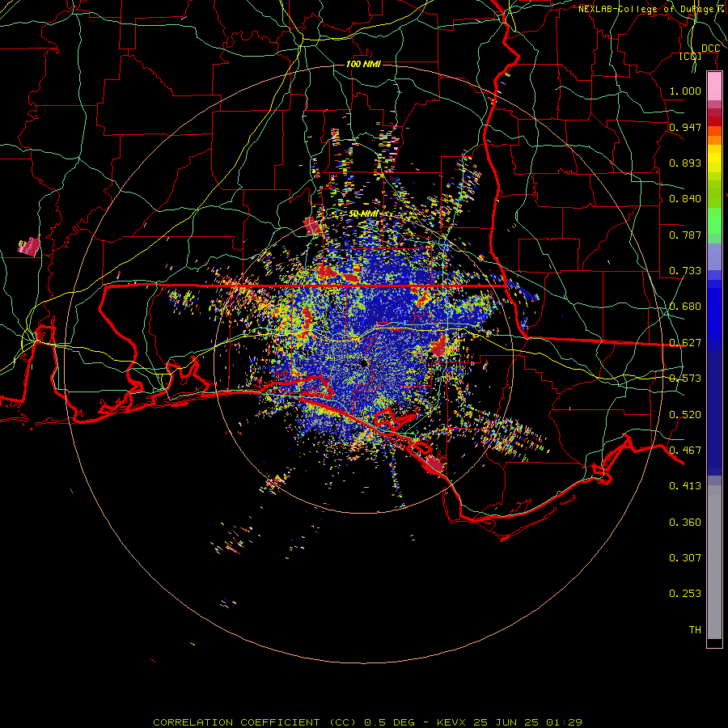Viewport: 728px width, 728px height.
Task: Click the KEVX station identifier
Action: [x=451, y=722]
